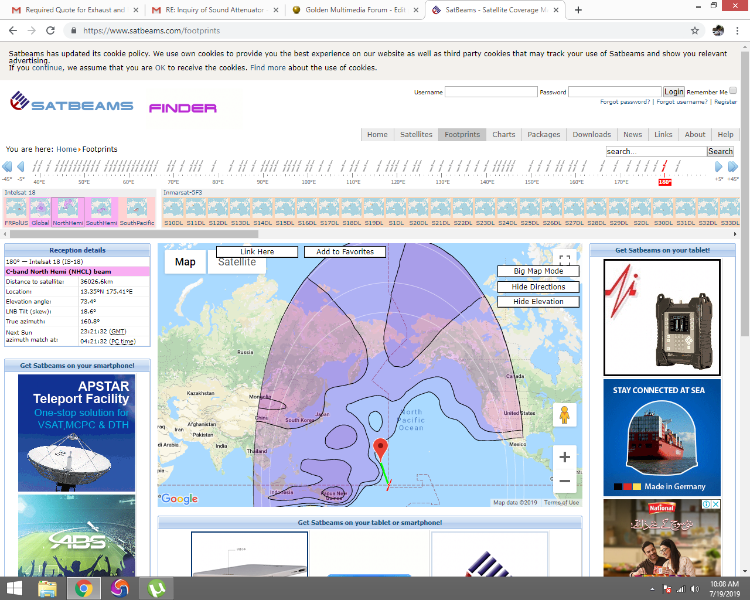The image size is (750, 600).
Task: Click the beam list's left scroll arrow
Action: tap(5, 234)
